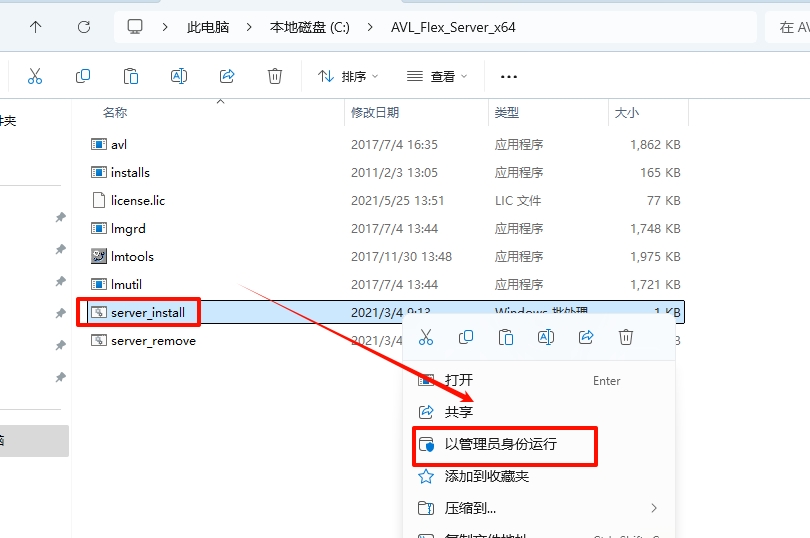Click the server_remove batch file icon

(99, 340)
